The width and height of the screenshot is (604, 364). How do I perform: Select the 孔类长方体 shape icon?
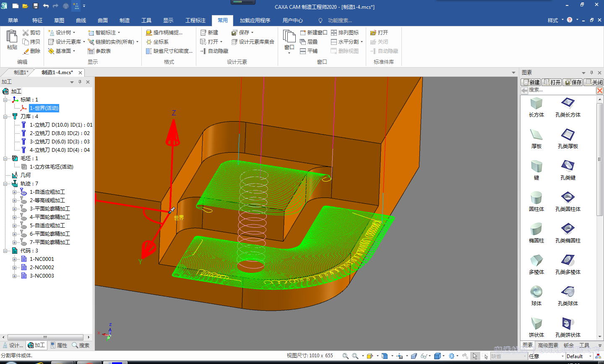[568, 103]
